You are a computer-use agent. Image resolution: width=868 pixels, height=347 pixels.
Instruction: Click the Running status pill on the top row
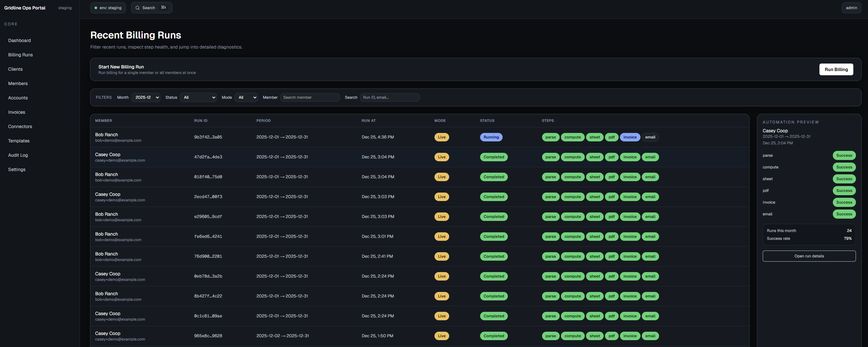(x=491, y=137)
